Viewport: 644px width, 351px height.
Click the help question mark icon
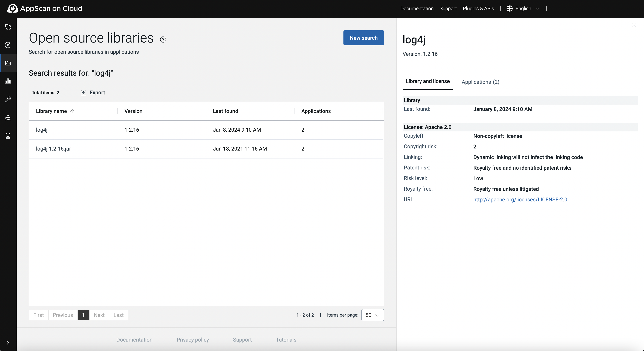(163, 40)
